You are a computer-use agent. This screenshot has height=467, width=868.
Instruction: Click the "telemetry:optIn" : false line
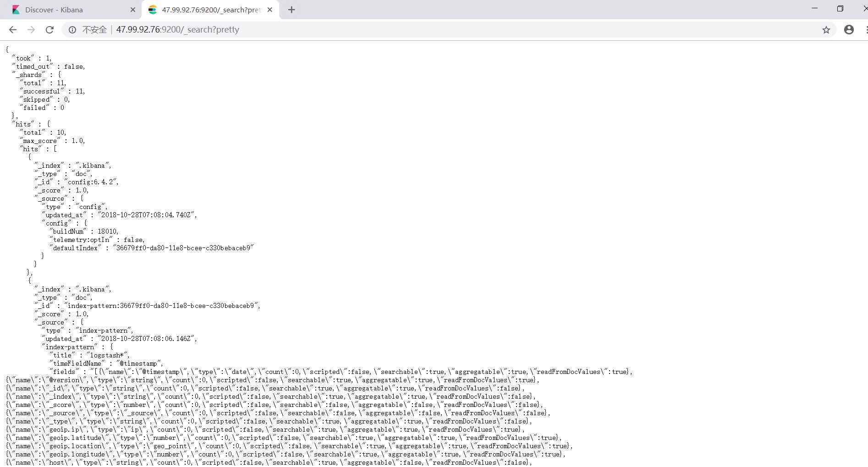click(x=97, y=240)
